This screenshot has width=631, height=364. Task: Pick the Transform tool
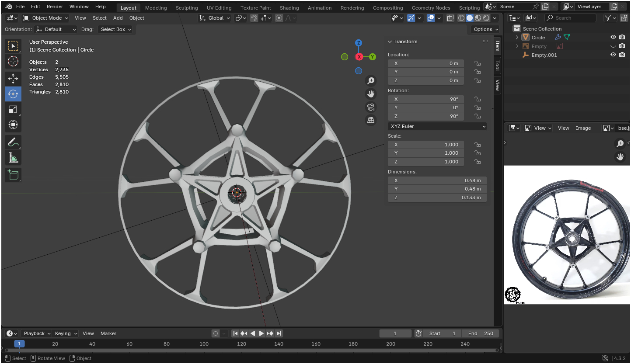13,125
